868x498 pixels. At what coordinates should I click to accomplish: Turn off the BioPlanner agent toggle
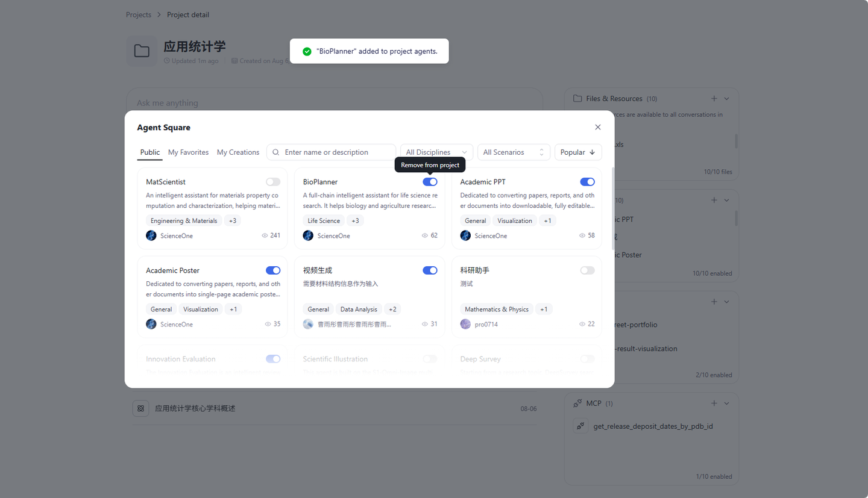[x=430, y=182]
